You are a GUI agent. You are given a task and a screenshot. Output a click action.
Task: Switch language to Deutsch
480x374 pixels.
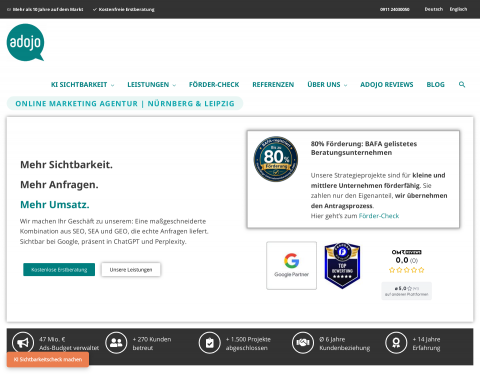tap(434, 9)
